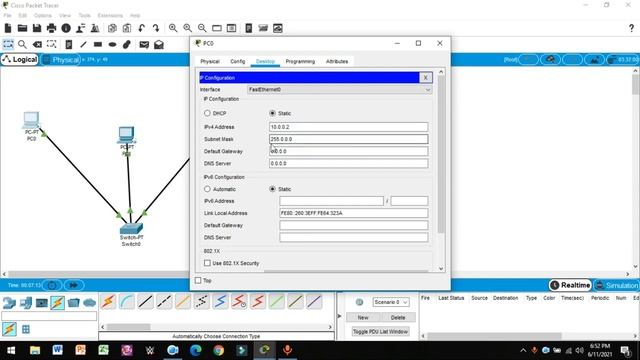Activate the Delete tool

(37, 44)
